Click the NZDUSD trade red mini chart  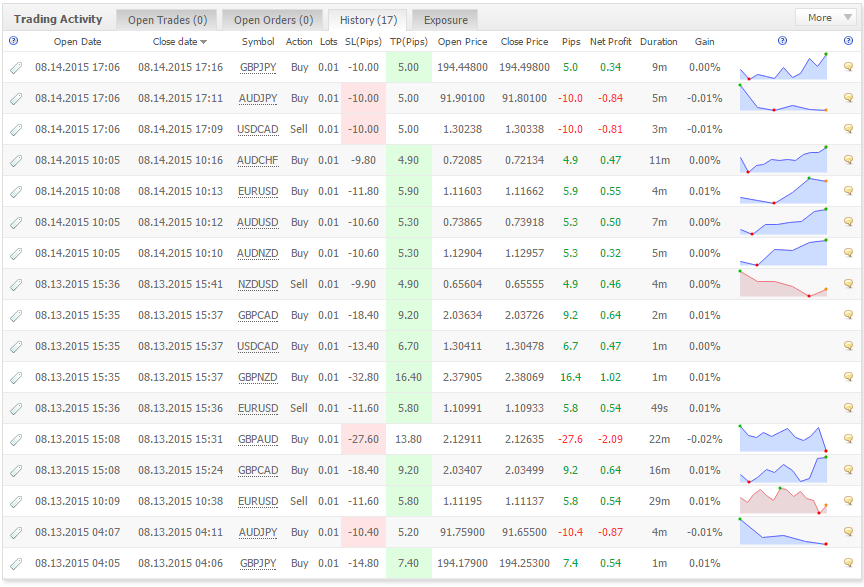783,284
